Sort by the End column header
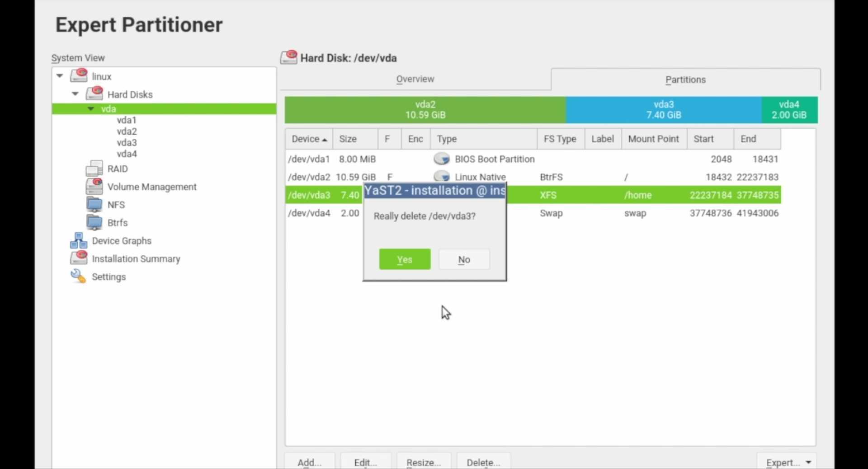 pos(757,139)
